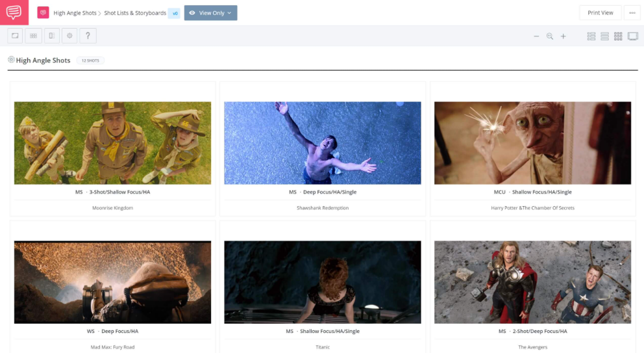Image resolution: width=644 pixels, height=353 pixels.
Task: Click the WS Deep Focus/HA spec text
Action: tap(112, 331)
